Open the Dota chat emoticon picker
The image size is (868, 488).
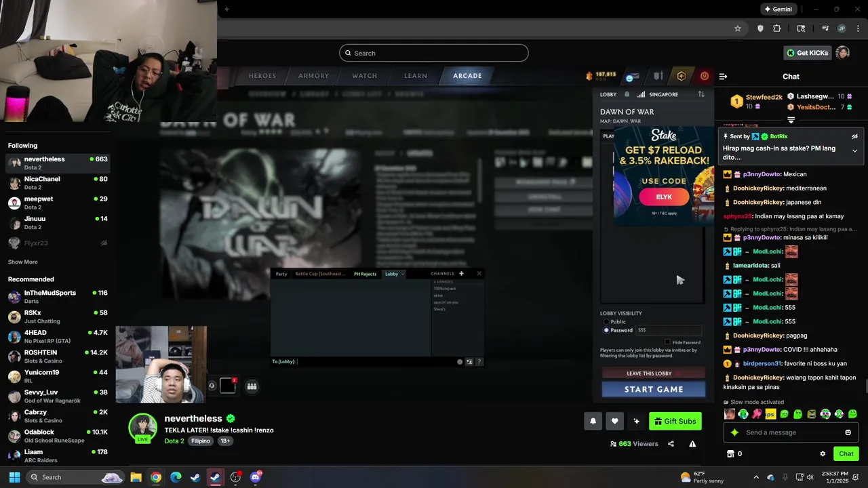460,362
